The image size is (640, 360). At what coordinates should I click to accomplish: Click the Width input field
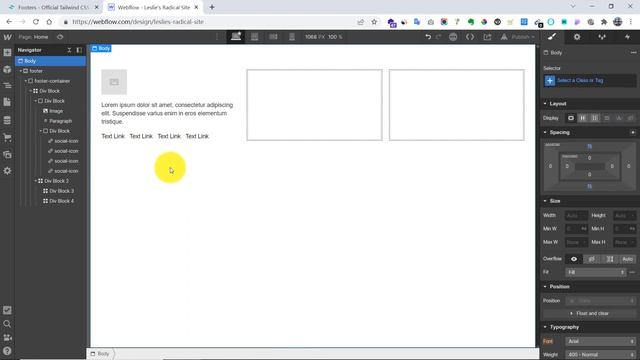coord(576,216)
